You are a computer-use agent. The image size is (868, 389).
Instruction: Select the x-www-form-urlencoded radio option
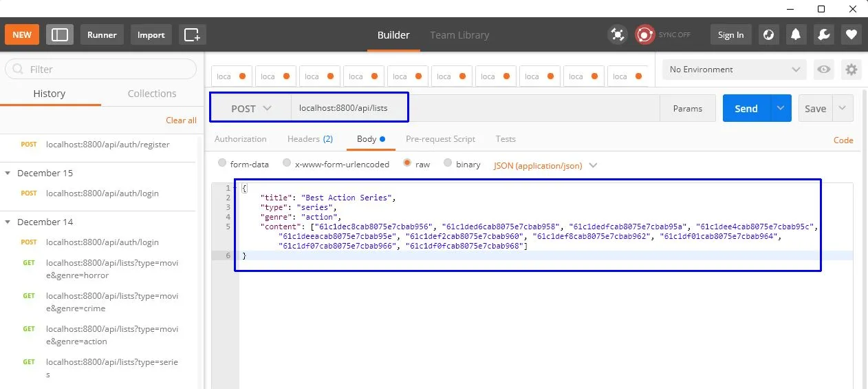pos(286,164)
